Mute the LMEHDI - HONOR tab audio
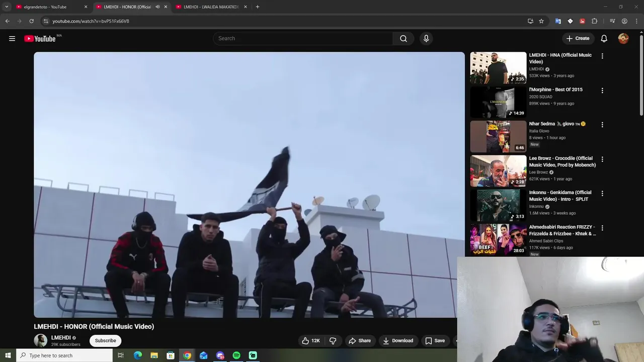644x362 pixels. [x=157, y=7]
